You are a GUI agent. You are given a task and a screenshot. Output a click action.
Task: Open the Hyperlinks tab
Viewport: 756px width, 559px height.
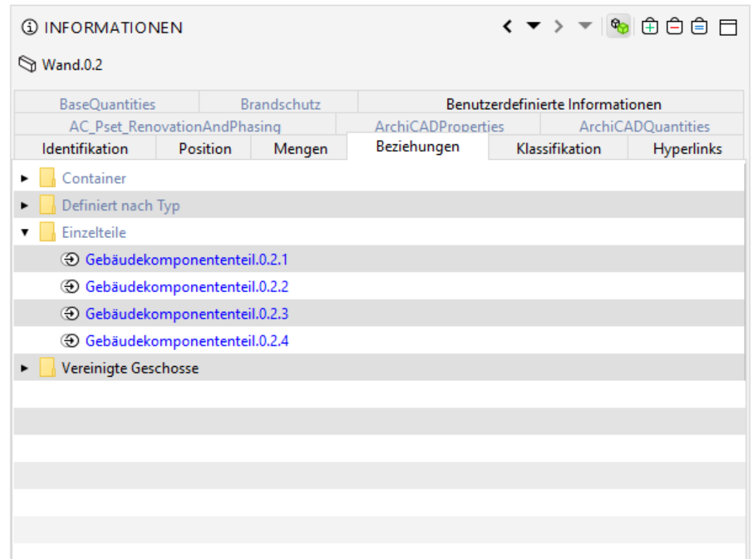687,148
